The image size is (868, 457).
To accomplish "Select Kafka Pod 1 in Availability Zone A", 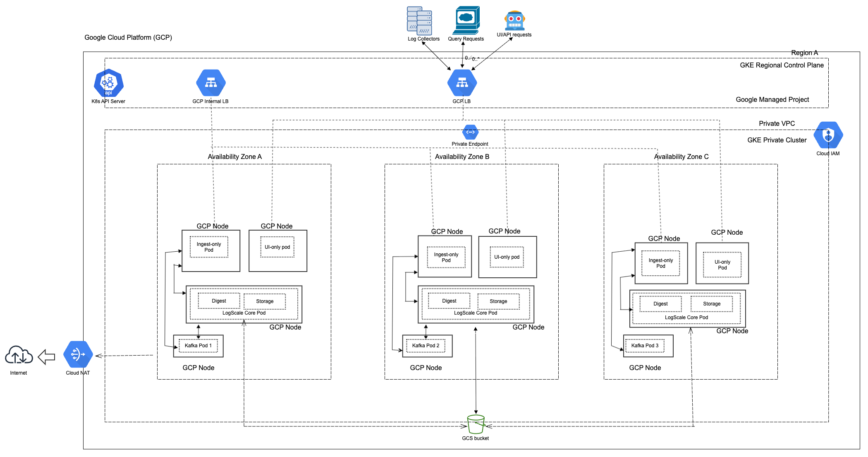I will click(x=198, y=345).
